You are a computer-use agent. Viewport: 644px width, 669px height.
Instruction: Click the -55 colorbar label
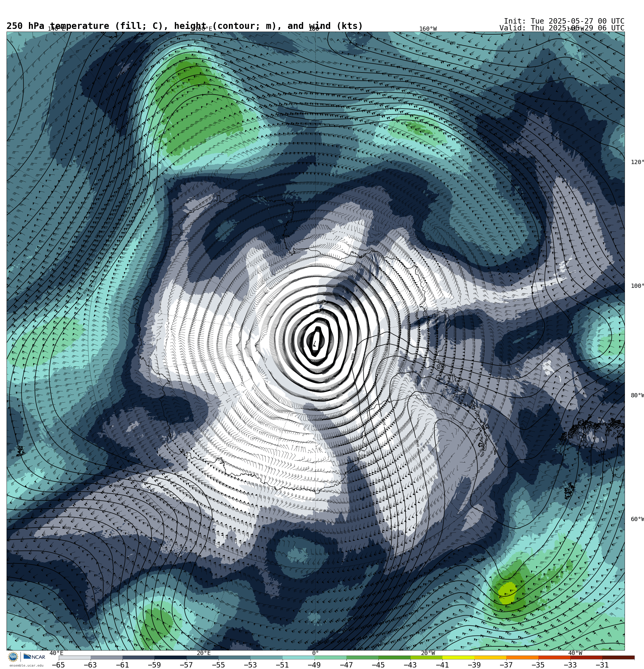(x=219, y=665)
